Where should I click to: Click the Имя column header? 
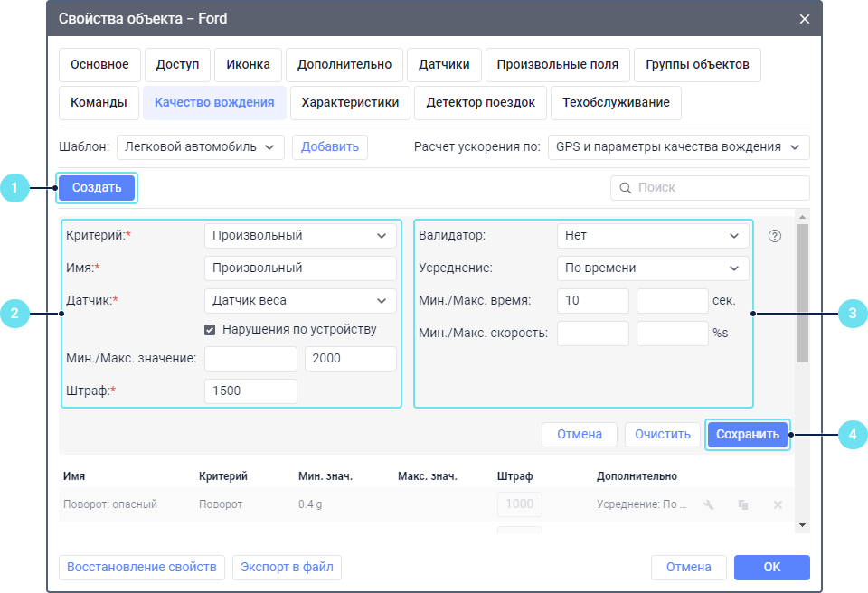(74, 476)
